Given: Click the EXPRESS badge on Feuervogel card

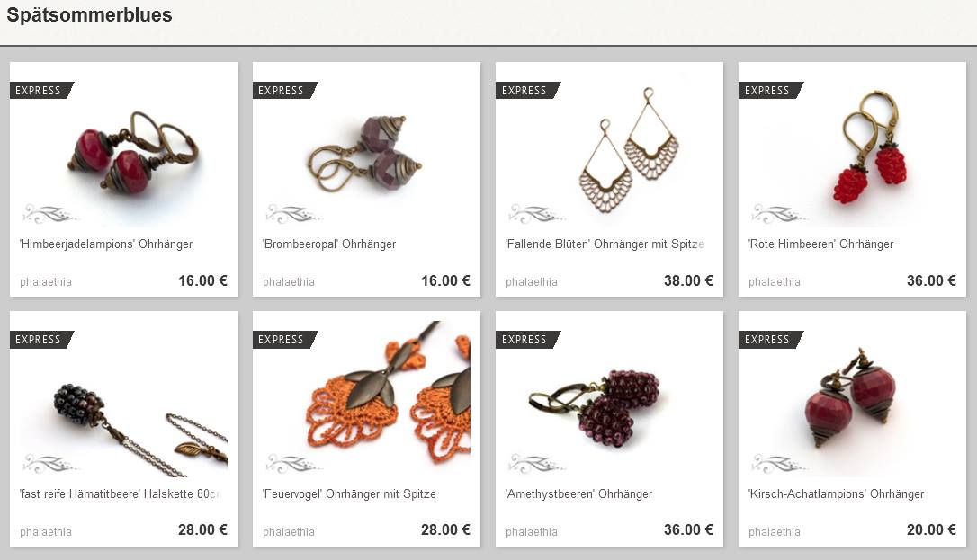Looking at the screenshot, I should click(285, 340).
